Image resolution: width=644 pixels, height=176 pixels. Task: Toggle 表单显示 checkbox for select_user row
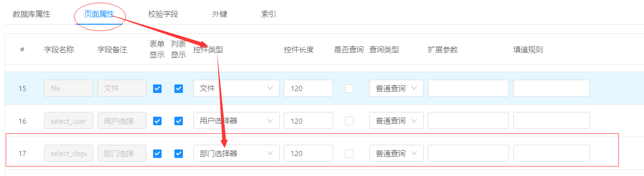[x=157, y=121]
